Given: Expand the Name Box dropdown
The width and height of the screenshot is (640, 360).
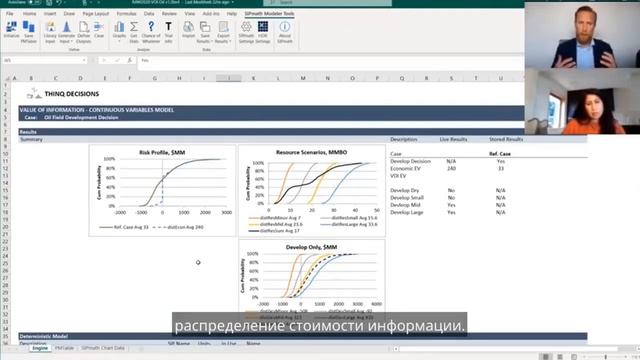Looking at the screenshot, I should [x=84, y=60].
